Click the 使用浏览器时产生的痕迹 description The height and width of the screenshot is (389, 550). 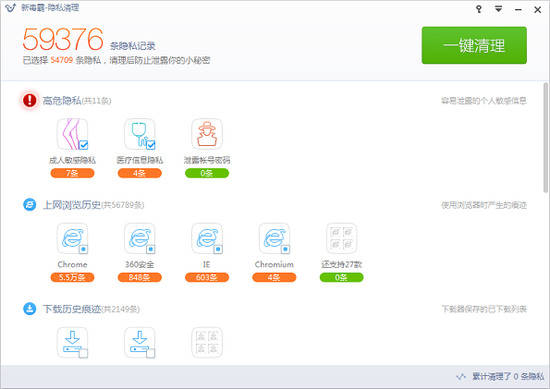click(x=484, y=205)
